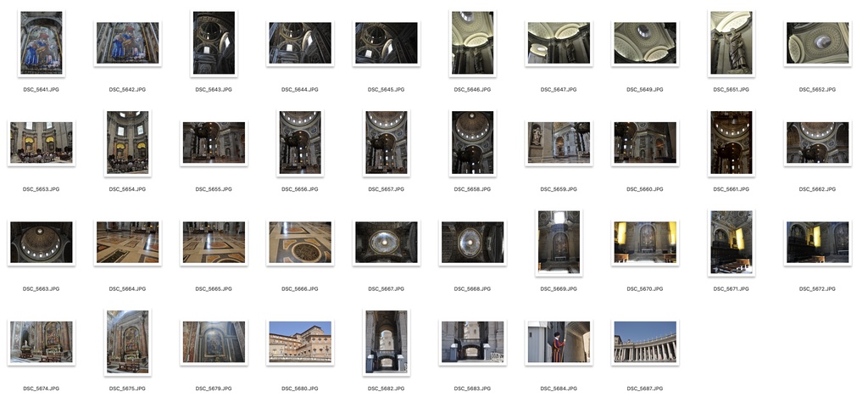868x397 pixels.
Task: Pick the DSC_5655.JPG thumbnail image
Action: click(214, 143)
